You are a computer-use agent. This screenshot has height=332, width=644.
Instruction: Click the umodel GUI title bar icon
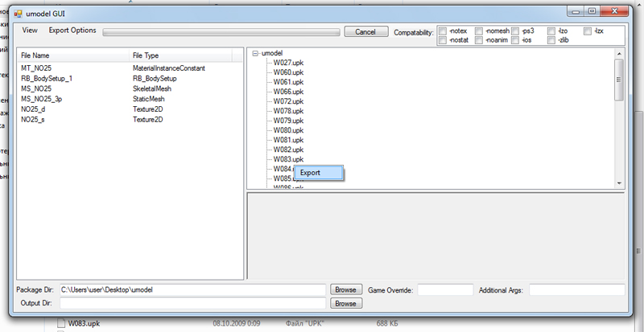pos(18,14)
